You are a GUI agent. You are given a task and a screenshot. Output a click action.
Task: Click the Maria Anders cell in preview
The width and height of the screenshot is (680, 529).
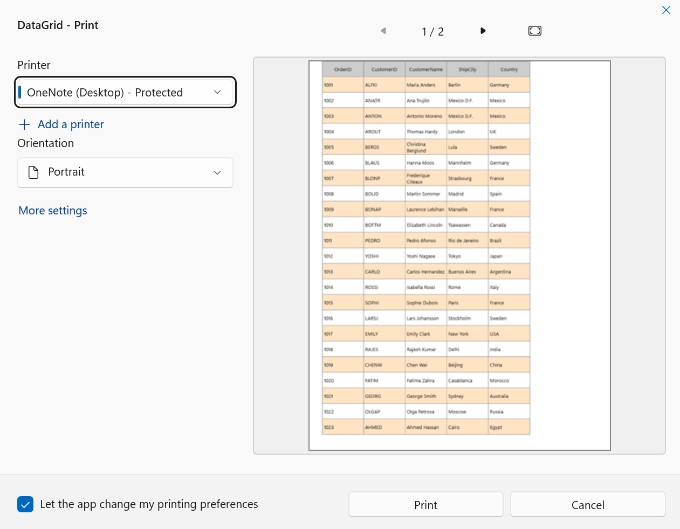426,85
